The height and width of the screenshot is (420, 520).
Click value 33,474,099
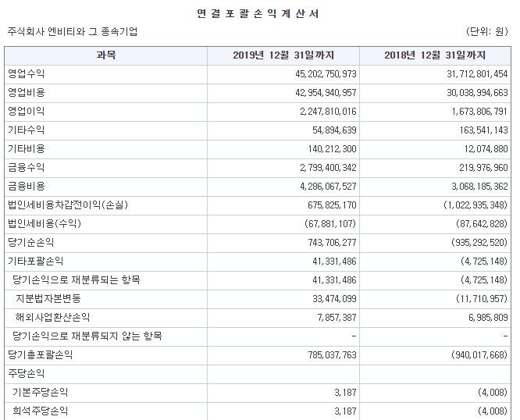334,299
